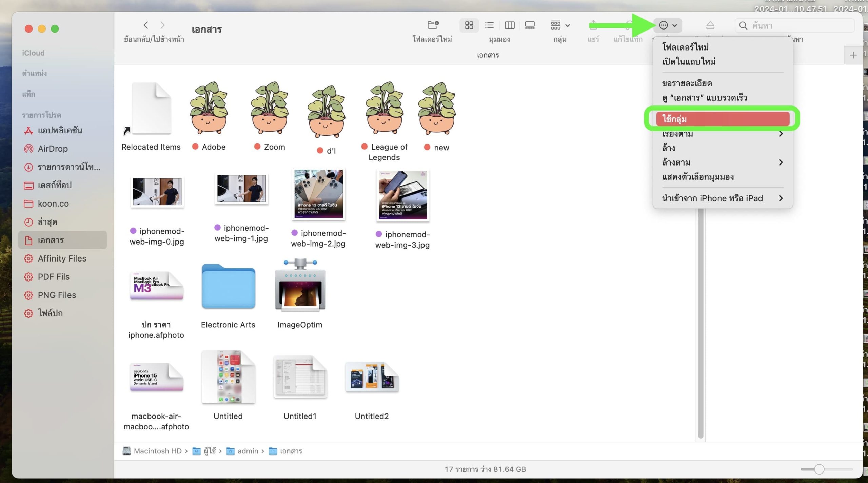The height and width of the screenshot is (483, 868).
Task: Open AirDrop in the sidebar
Action: tap(53, 149)
